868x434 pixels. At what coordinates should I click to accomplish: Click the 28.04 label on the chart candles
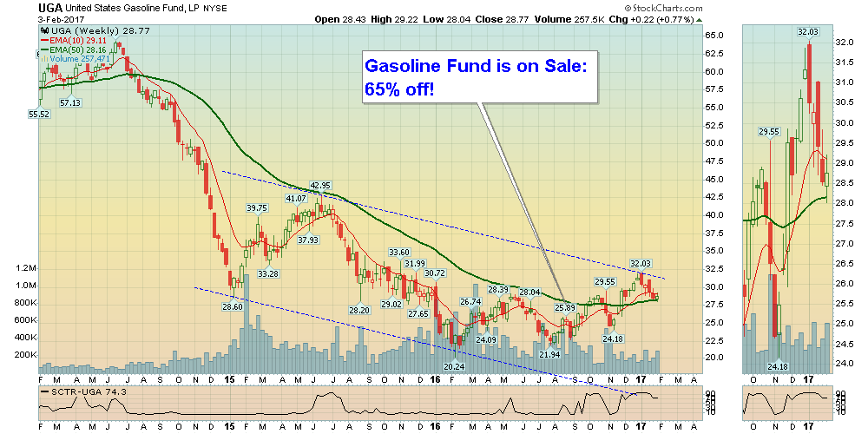(x=529, y=292)
